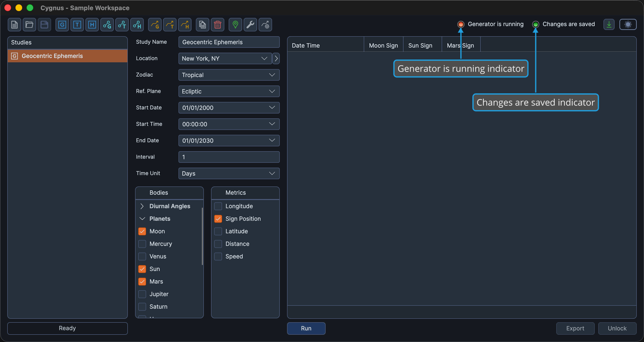Screen dimensions: 644x342
Task: Delete the study using the red trash icon
Action: click(218, 25)
